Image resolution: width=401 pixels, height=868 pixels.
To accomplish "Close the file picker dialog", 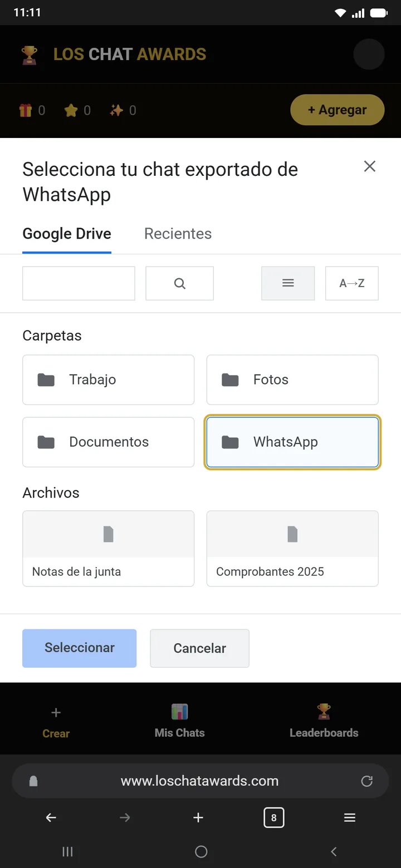I will click(x=370, y=166).
